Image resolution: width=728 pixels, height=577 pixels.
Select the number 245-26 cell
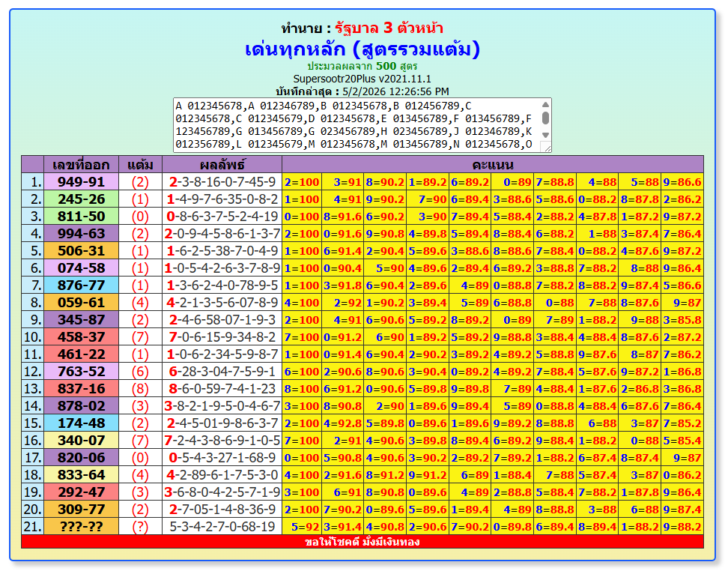(81, 199)
